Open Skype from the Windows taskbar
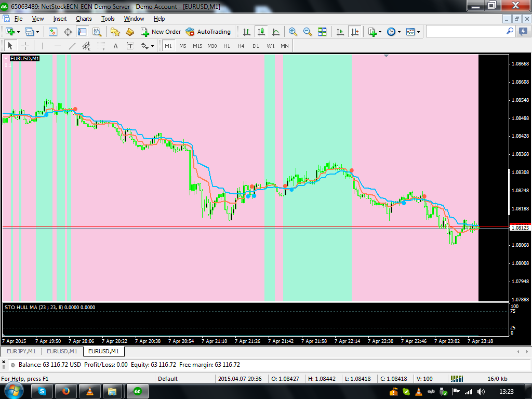This screenshot has height=399, width=532. coord(42,392)
